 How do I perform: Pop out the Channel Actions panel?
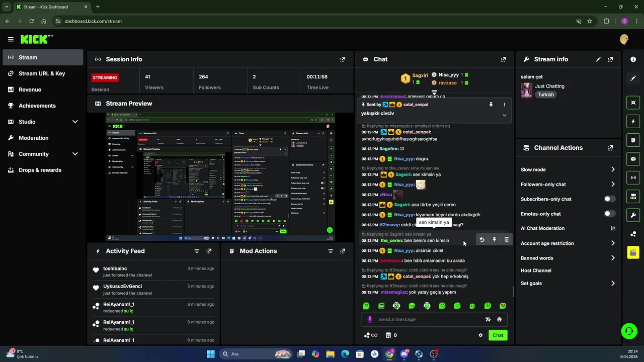click(x=610, y=148)
